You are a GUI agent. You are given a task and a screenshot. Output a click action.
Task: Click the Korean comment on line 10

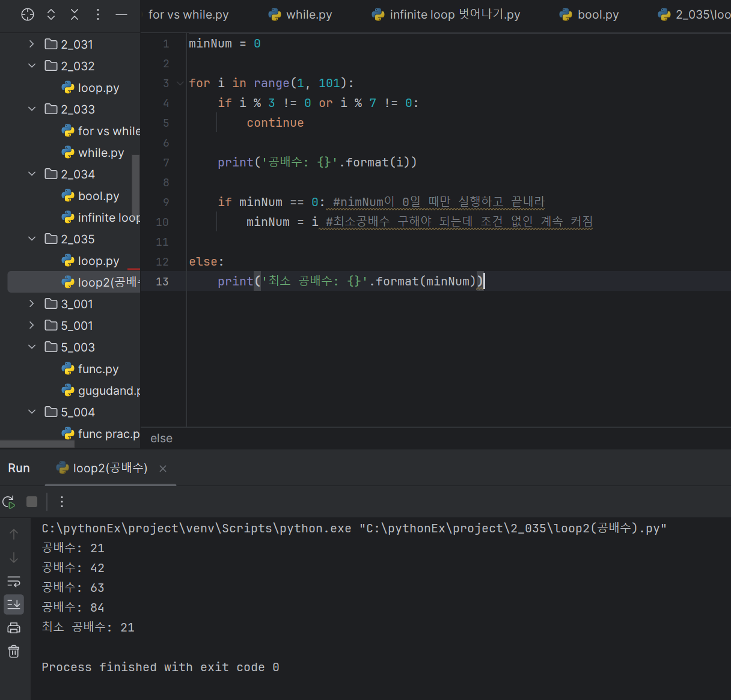click(459, 222)
